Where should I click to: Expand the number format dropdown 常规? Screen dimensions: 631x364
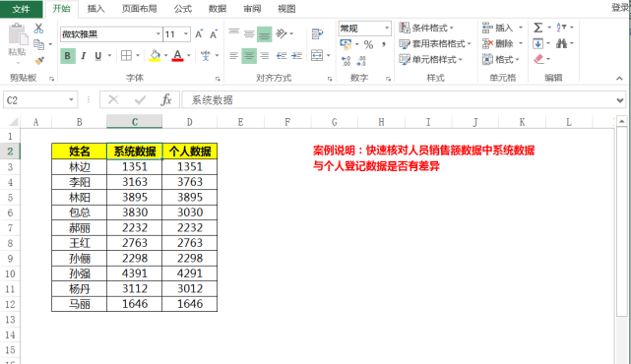[x=364, y=29]
